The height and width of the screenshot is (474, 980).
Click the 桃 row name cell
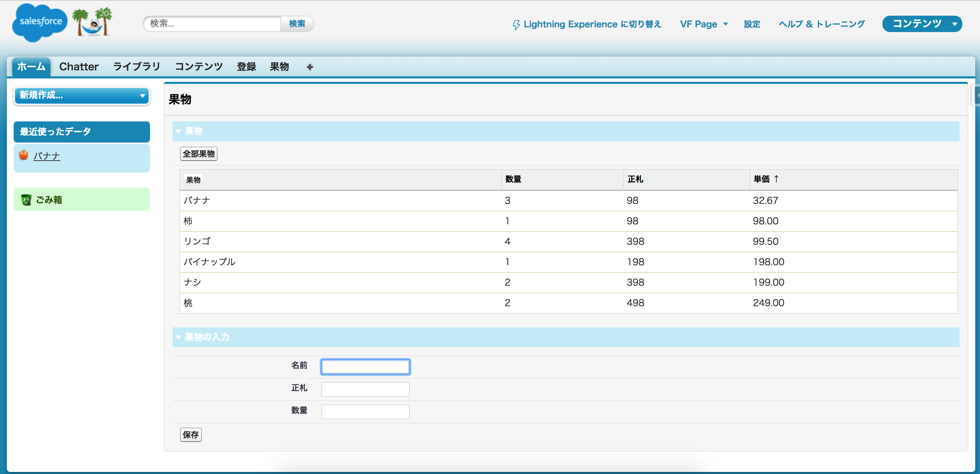pos(188,303)
